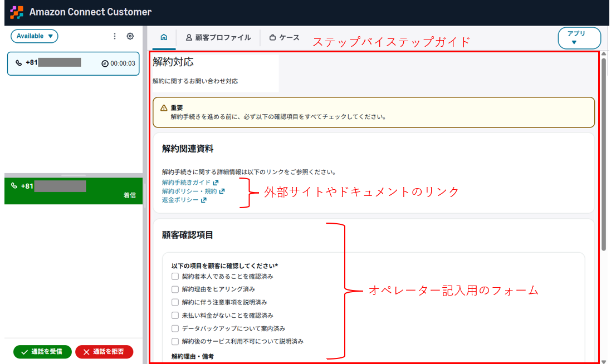
Task: Open the 返金ポリシー link
Action: 180,200
